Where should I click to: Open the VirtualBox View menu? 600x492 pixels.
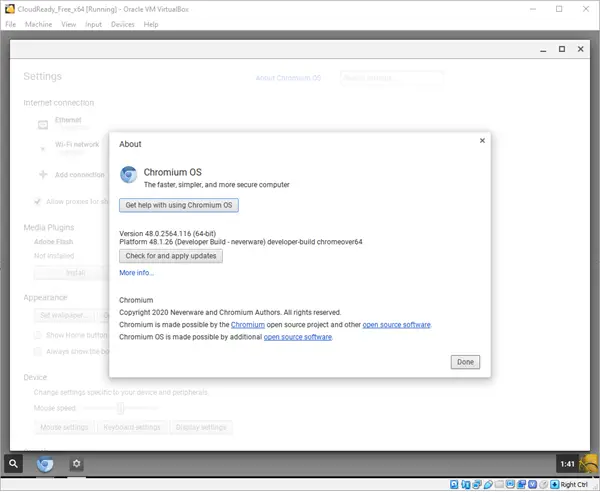pos(68,24)
